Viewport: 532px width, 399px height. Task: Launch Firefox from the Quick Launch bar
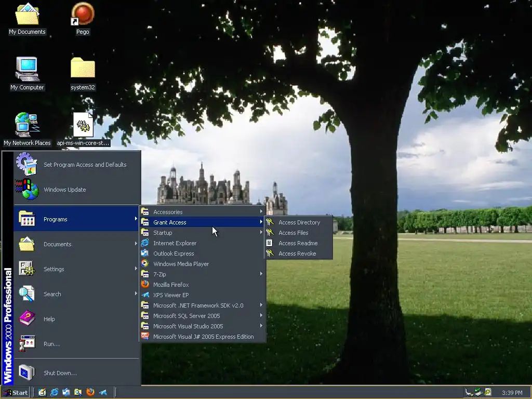90,392
